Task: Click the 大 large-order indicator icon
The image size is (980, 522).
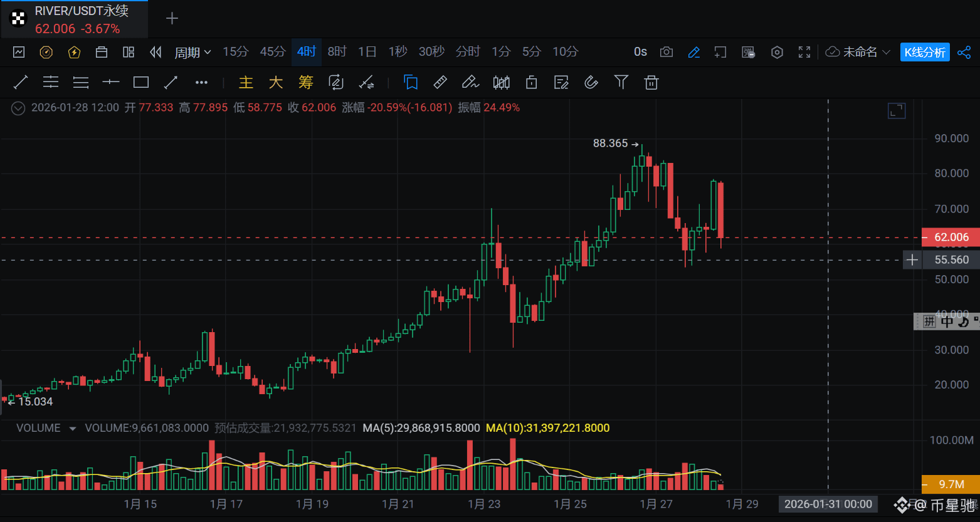Action: click(276, 82)
